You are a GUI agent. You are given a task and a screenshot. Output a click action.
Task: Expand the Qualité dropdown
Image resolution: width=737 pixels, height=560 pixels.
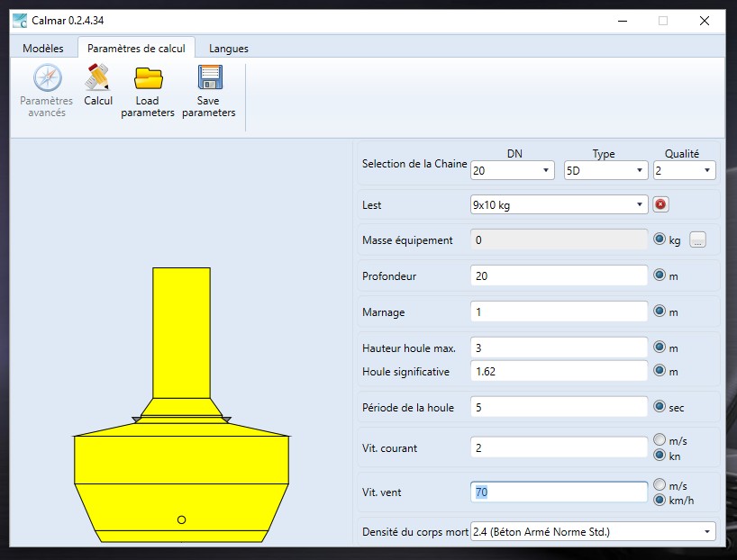tap(684, 170)
